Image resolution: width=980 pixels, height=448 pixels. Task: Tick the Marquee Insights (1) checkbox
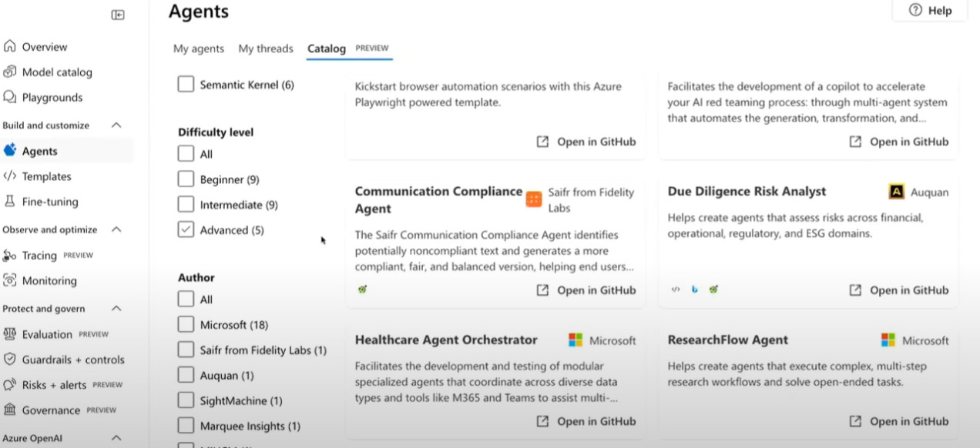(186, 426)
